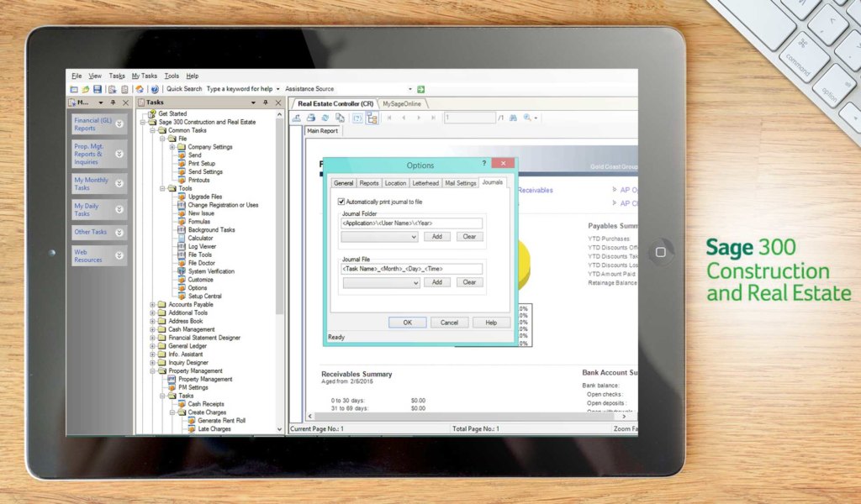The height and width of the screenshot is (504, 861).
Task: Select the Export Report icon
Action: click(297, 118)
